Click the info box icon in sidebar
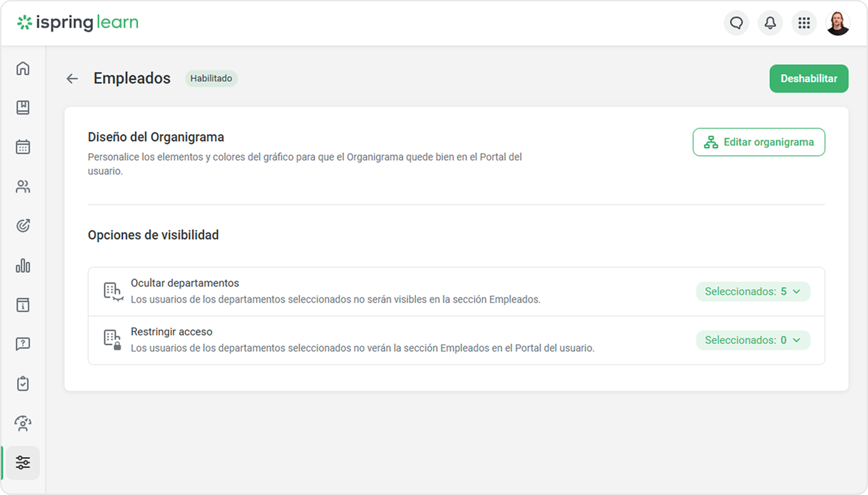This screenshot has height=495, width=868. pos(23,305)
